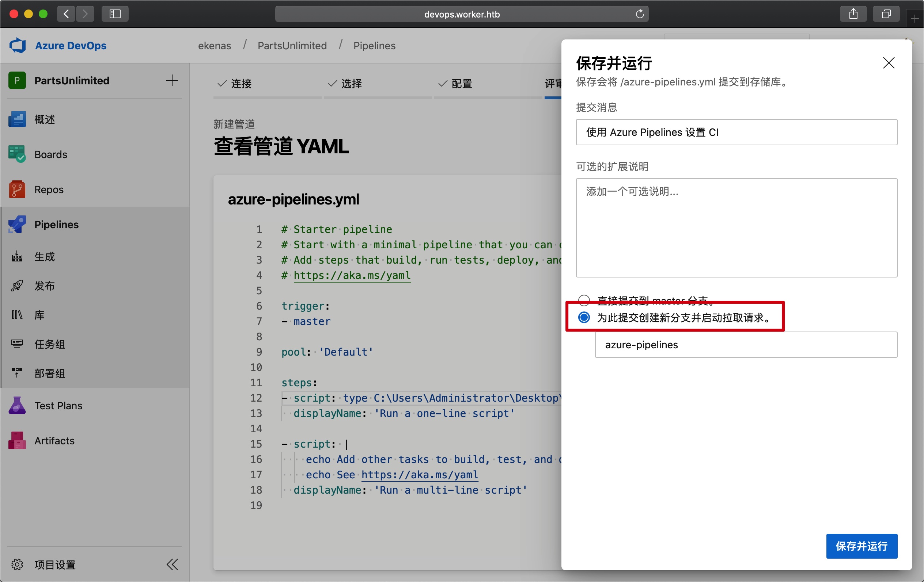924x582 pixels.
Task: Open the Artifacts section icon
Action: pos(17,441)
